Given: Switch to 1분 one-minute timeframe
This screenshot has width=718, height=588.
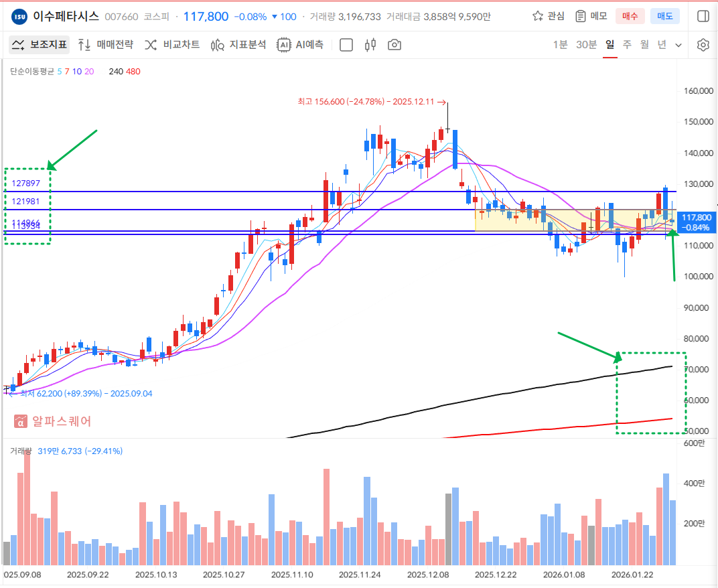Looking at the screenshot, I should pos(560,45).
